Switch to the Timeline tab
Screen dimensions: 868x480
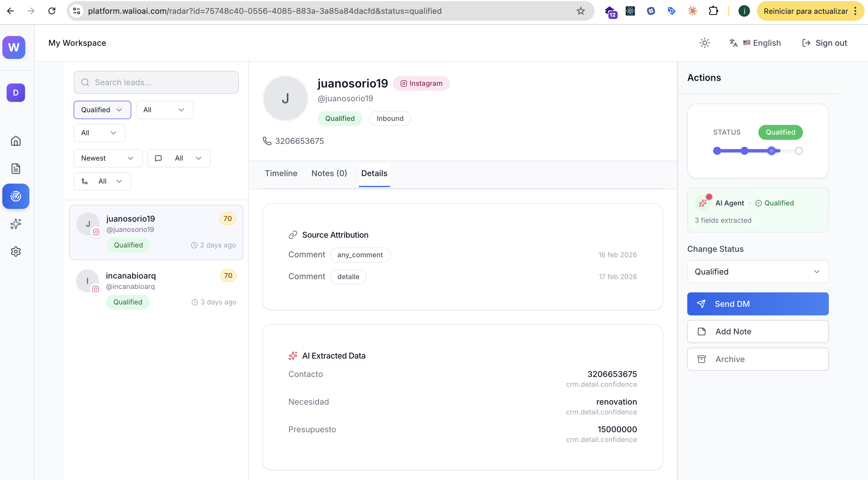pyautogui.click(x=281, y=174)
